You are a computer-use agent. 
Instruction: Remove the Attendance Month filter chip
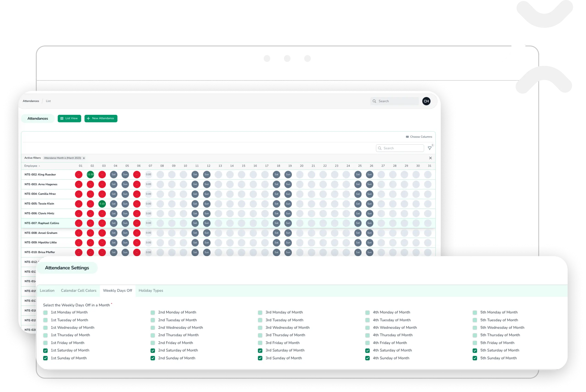pyautogui.click(x=84, y=158)
